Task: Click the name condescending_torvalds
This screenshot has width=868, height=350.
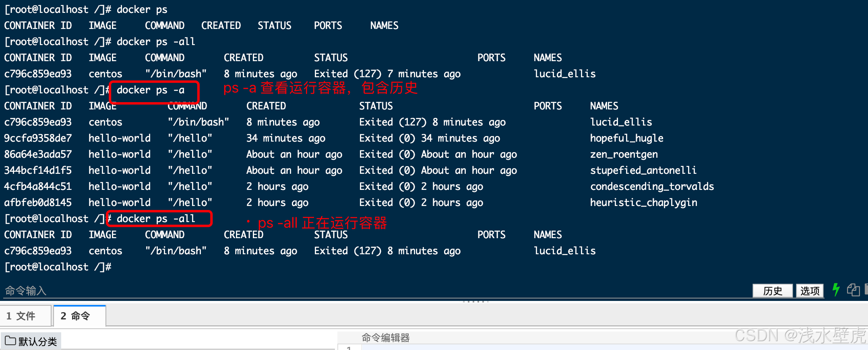Action: [652, 186]
